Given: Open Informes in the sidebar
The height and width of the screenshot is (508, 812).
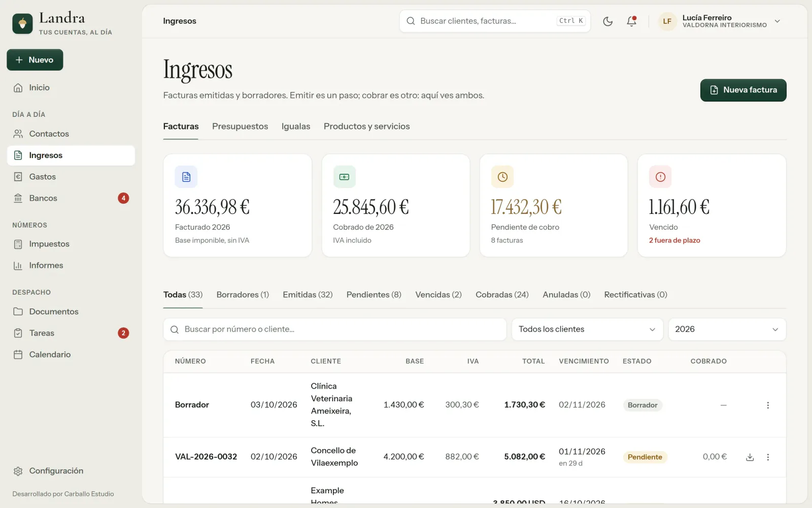Looking at the screenshot, I should coord(71,266).
